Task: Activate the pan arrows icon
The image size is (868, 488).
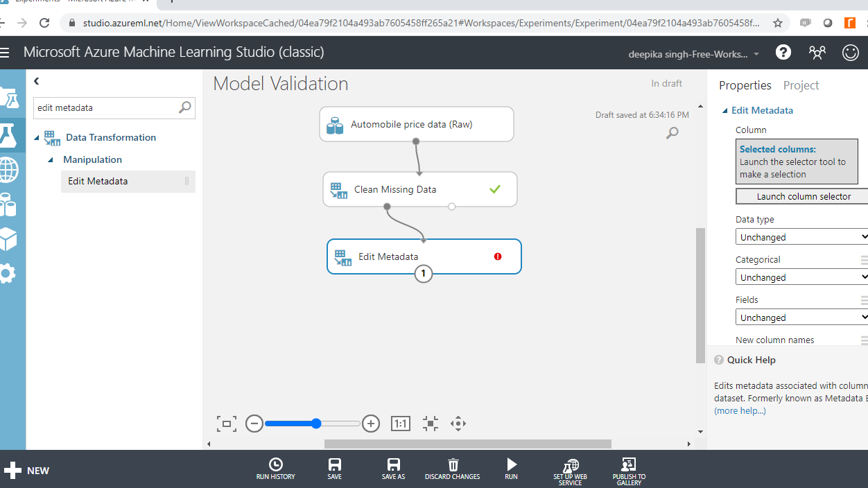Action: (458, 424)
